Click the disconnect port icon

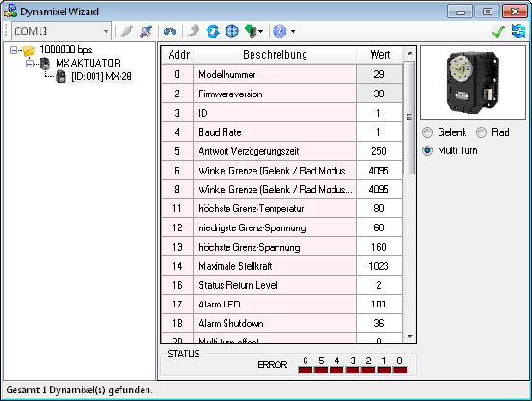pos(146,31)
